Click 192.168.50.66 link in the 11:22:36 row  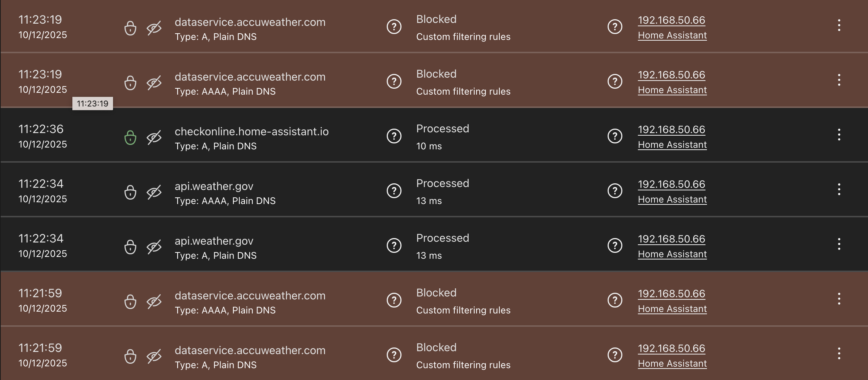[671, 129]
